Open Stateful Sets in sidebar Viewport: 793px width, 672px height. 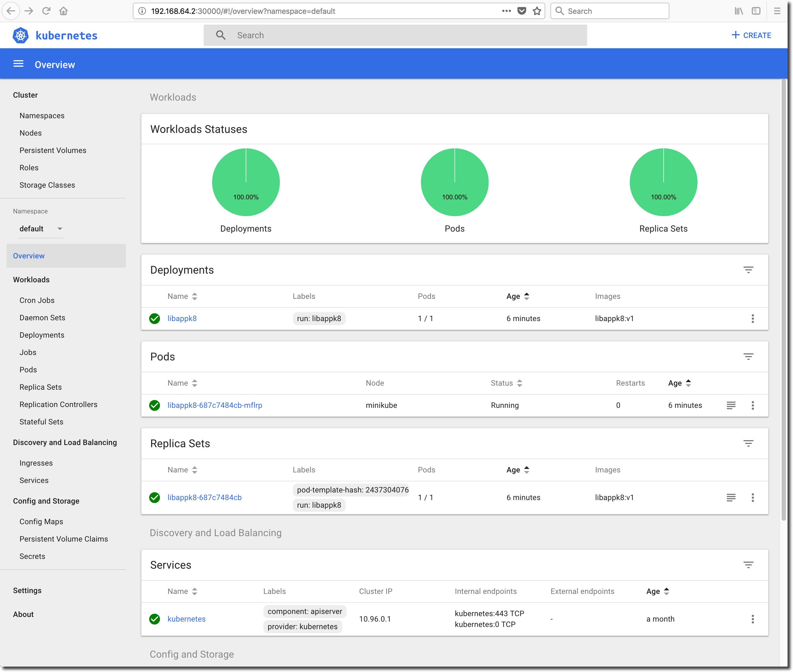41,422
